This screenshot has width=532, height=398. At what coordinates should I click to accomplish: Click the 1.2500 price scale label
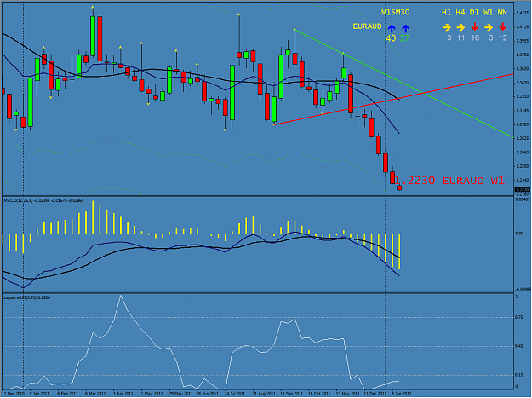point(522,166)
